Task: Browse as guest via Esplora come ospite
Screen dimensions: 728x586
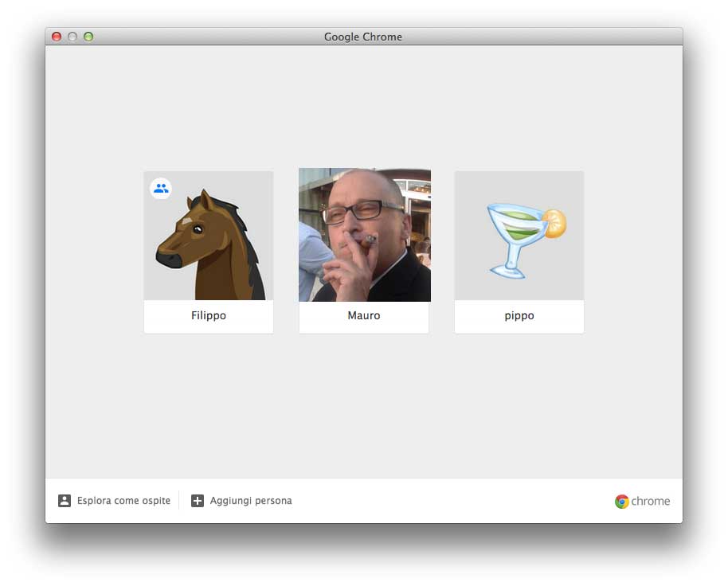Action: point(123,501)
